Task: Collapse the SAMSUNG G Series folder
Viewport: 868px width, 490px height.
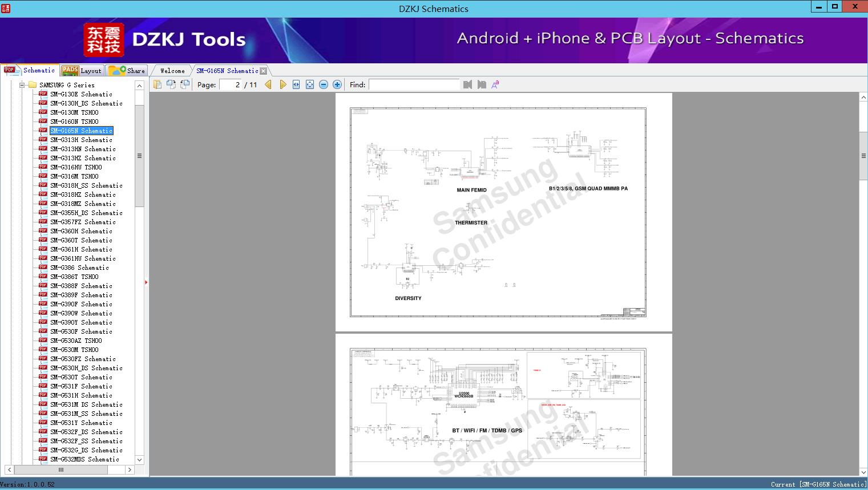Action: [x=22, y=85]
